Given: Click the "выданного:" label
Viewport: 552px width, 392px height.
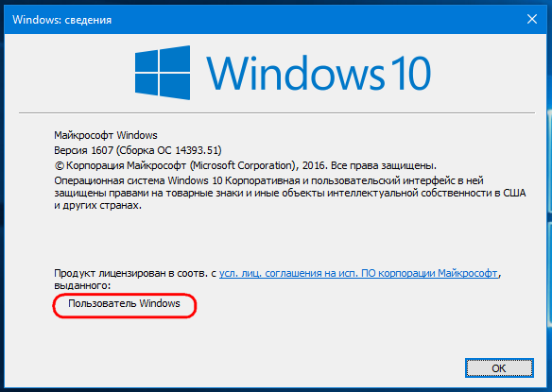Looking at the screenshot, I should [x=82, y=285].
